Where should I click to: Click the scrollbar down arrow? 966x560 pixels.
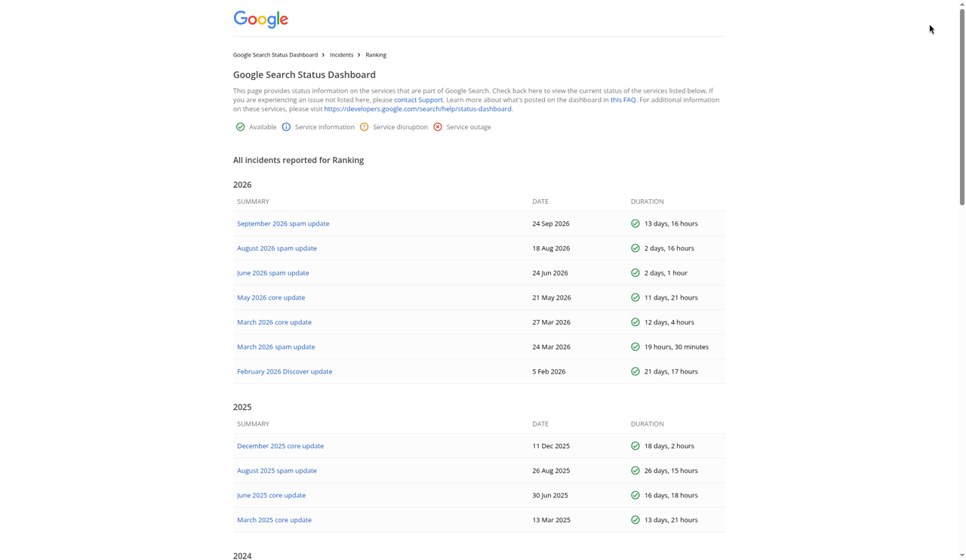click(962, 555)
